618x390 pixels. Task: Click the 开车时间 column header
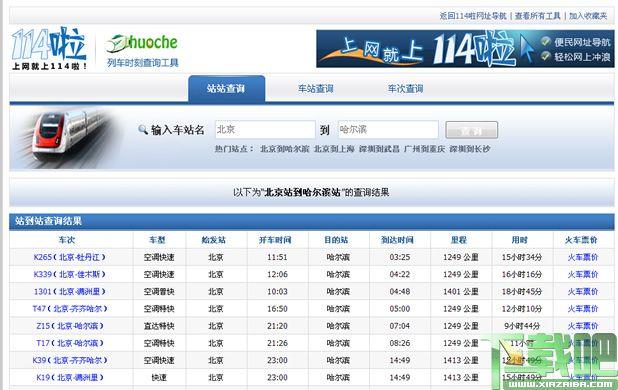coord(275,240)
